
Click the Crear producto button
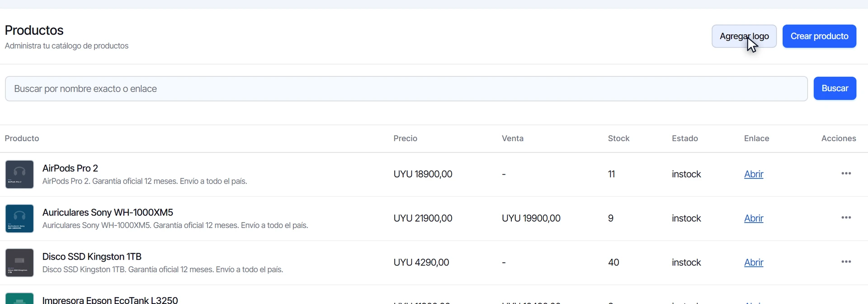tap(819, 36)
